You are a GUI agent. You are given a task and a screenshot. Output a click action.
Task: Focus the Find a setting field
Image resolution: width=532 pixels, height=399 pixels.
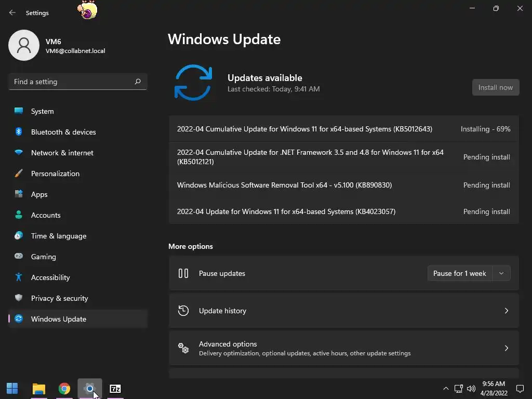click(78, 82)
